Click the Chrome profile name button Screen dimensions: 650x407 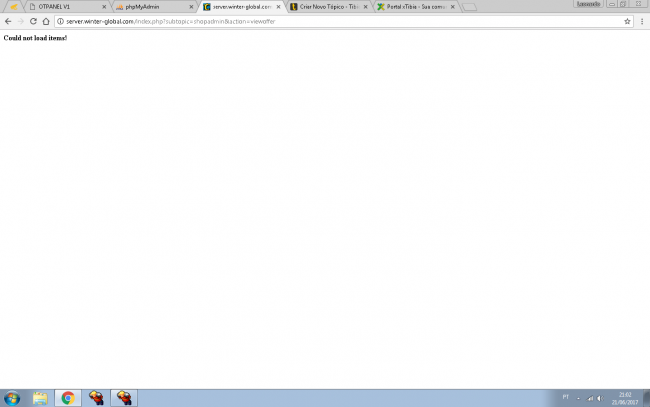pos(589,4)
